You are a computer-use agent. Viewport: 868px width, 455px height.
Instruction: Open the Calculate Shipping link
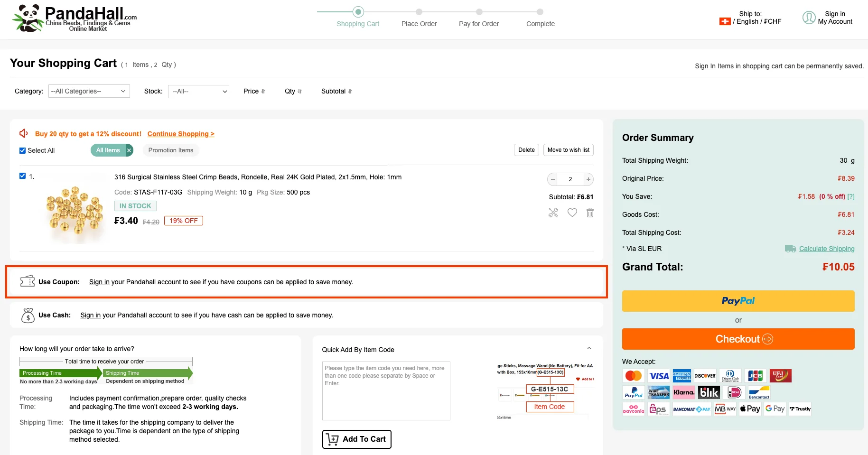tap(826, 249)
